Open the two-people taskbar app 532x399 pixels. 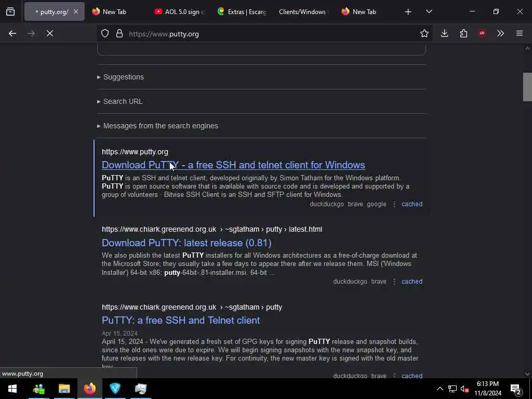pyautogui.click(x=38, y=389)
